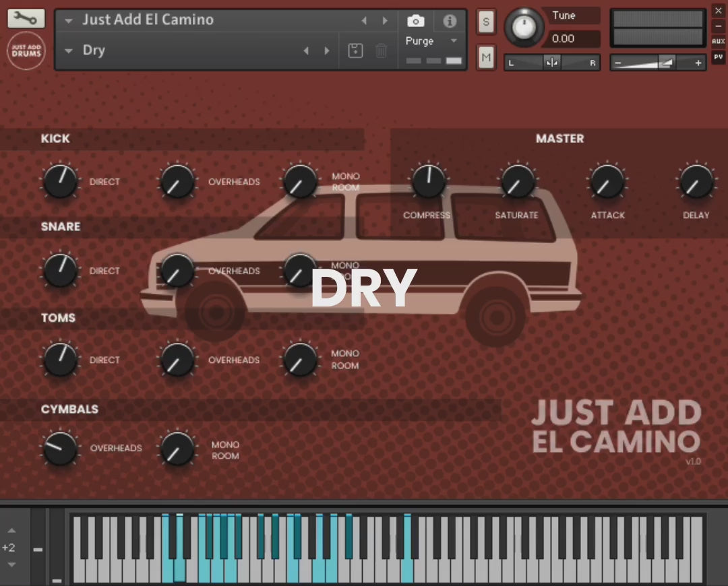This screenshot has height=586, width=728.
Task: Click the Toms Mono Room knob
Action: point(300,360)
